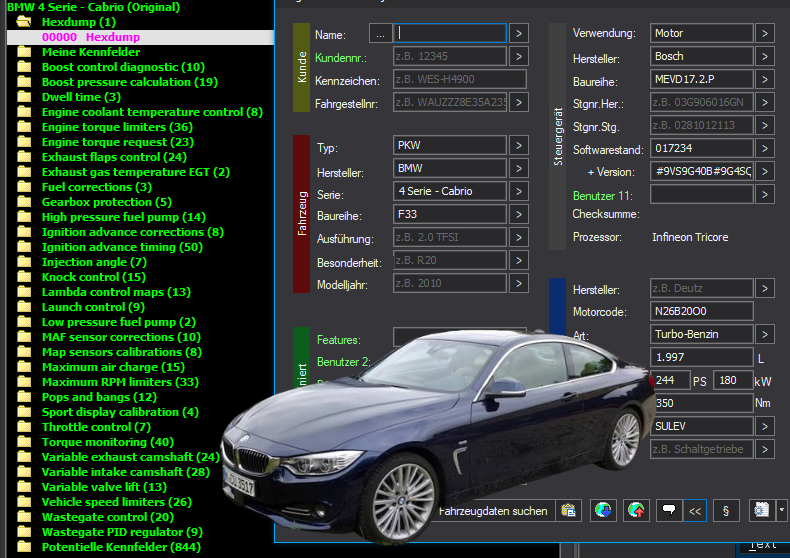The width and height of the screenshot is (790, 558).
Task: Open the arrow button next to Art Turbo-Benzin
Action: pyautogui.click(x=765, y=334)
